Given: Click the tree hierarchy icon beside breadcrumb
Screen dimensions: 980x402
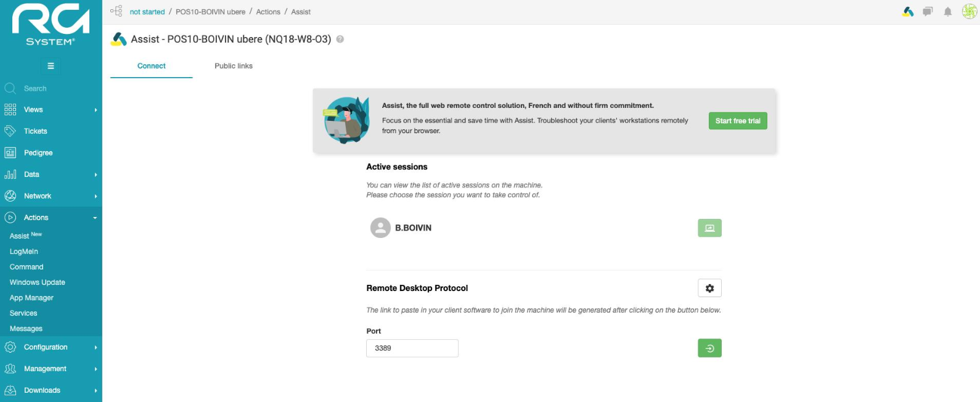Looking at the screenshot, I should tap(116, 11).
